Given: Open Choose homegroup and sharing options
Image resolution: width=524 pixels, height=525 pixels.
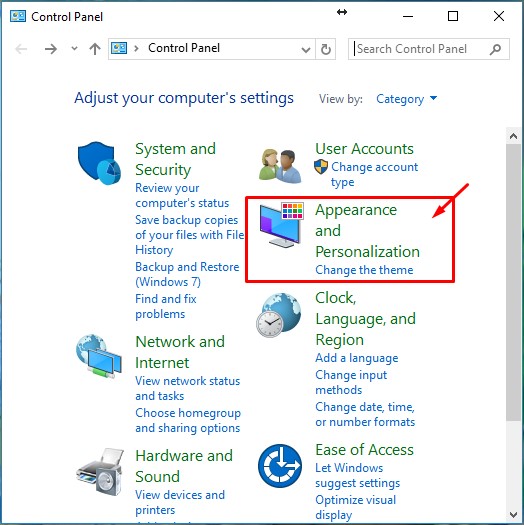Looking at the screenshot, I should pos(188,420).
